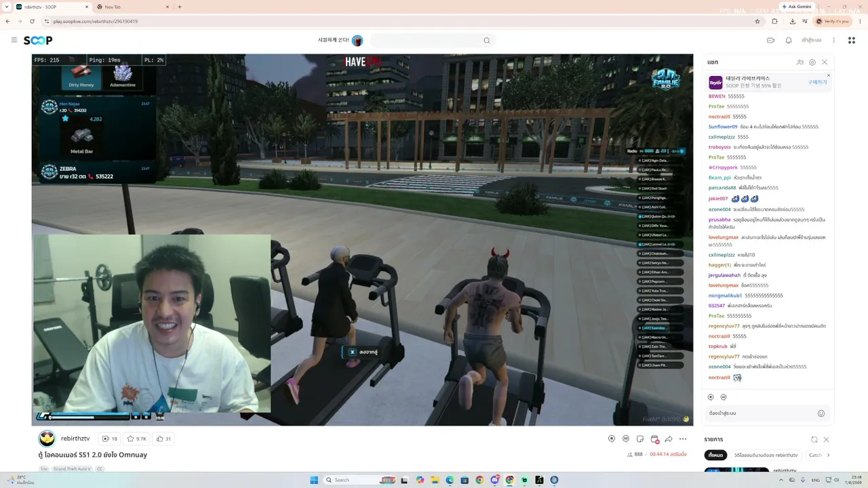The image size is (868, 488).
Task: Open the browser three-dot menu
Action: pyautogui.click(x=860, y=21)
